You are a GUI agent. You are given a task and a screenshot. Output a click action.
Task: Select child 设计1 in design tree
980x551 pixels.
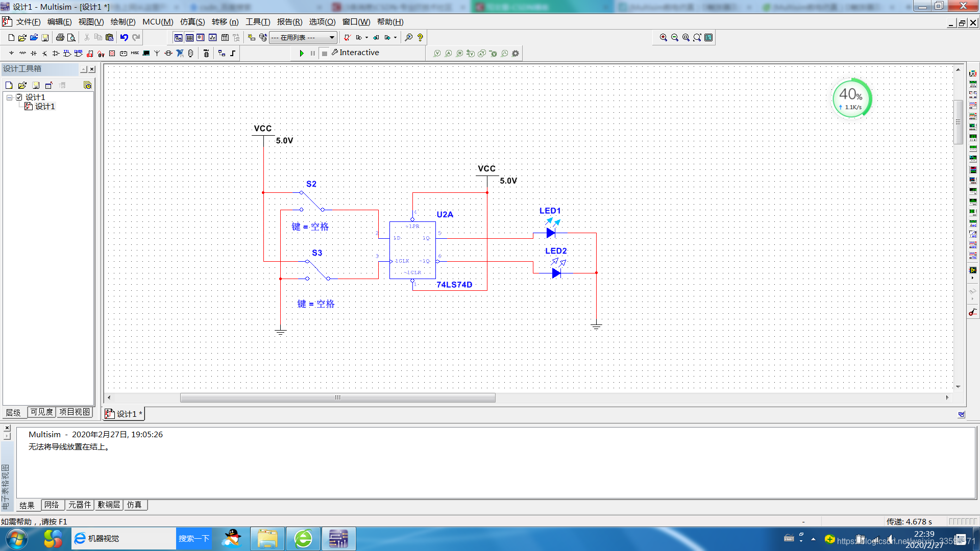coord(45,106)
